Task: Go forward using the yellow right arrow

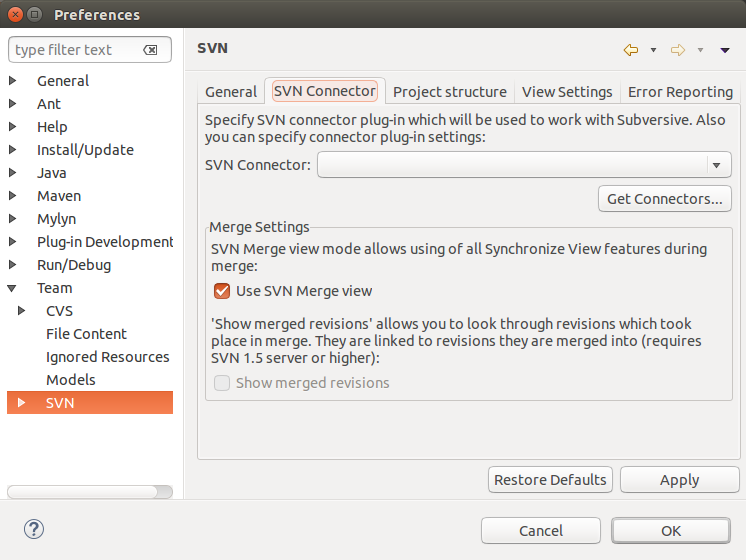Action: 678,49
